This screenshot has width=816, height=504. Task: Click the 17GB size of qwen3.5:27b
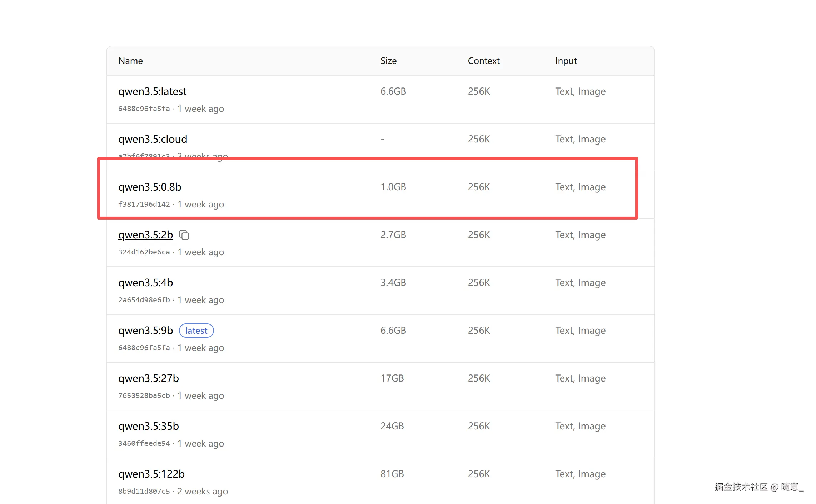[392, 378]
